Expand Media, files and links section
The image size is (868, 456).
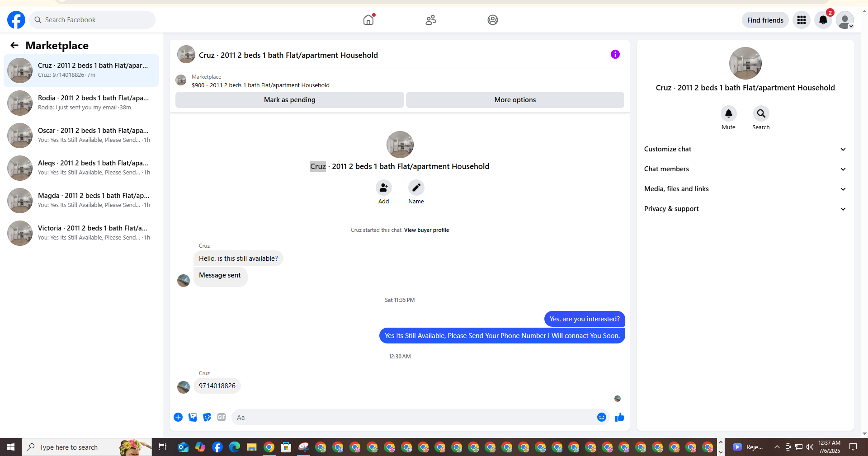click(745, 189)
